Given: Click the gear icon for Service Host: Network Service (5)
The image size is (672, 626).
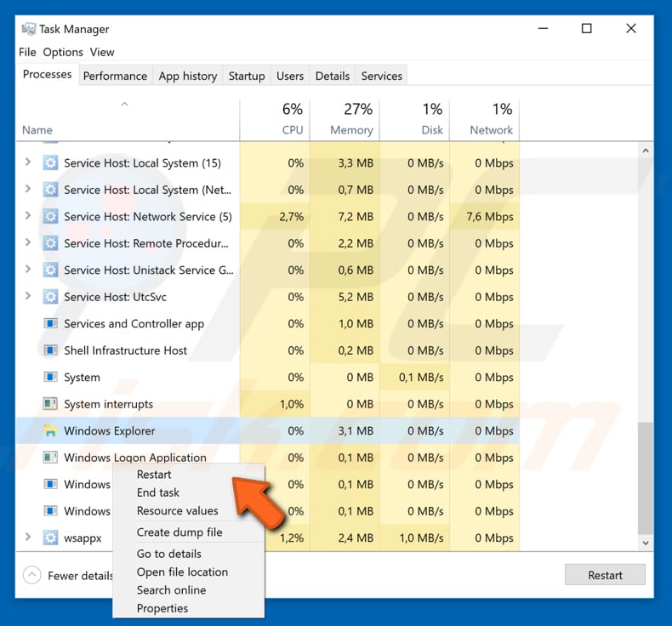Looking at the screenshot, I should pos(50,217).
